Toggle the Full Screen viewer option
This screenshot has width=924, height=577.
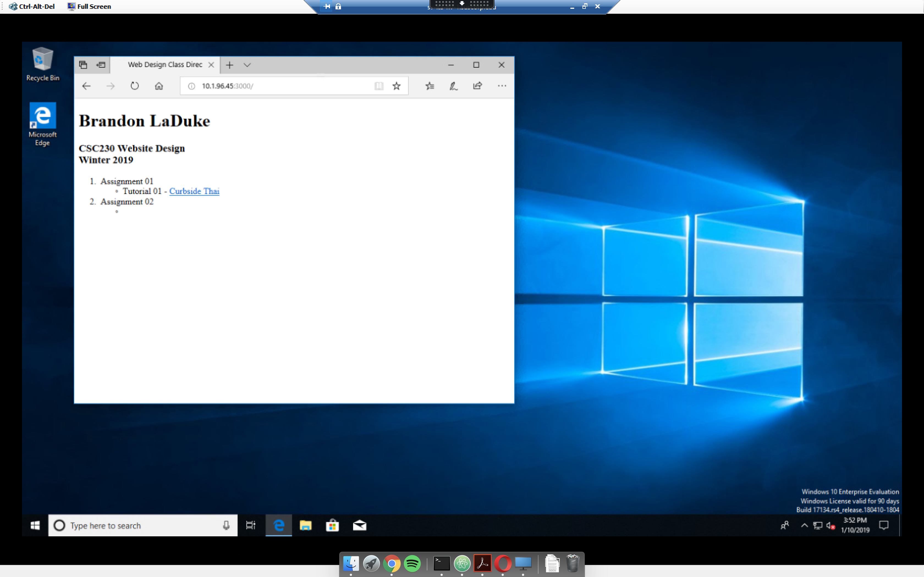click(89, 6)
